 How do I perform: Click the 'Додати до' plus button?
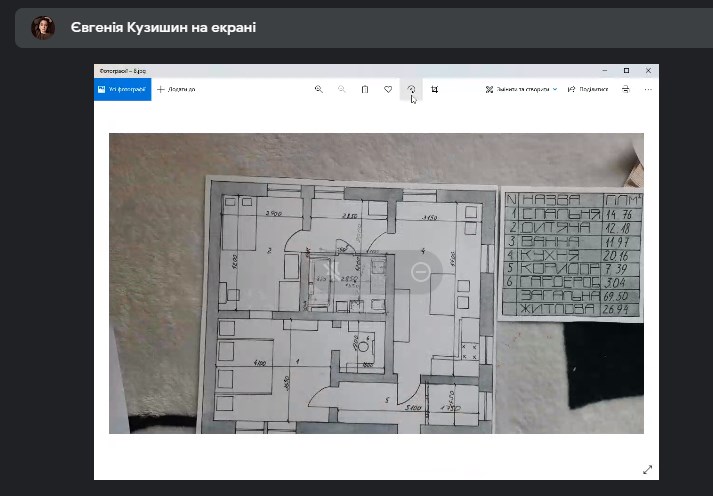coord(176,90)
